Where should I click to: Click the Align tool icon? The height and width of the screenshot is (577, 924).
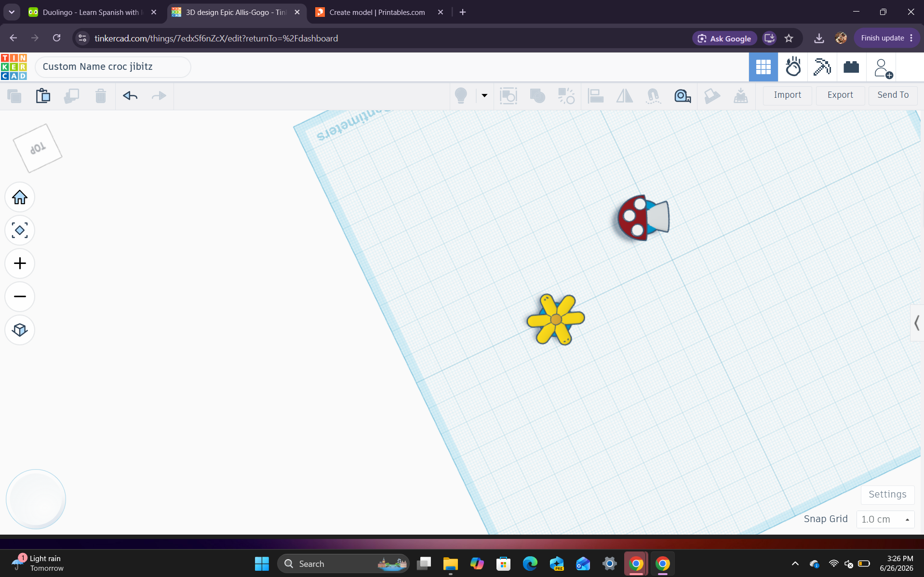pyautogui.click(x=596, y=95)
